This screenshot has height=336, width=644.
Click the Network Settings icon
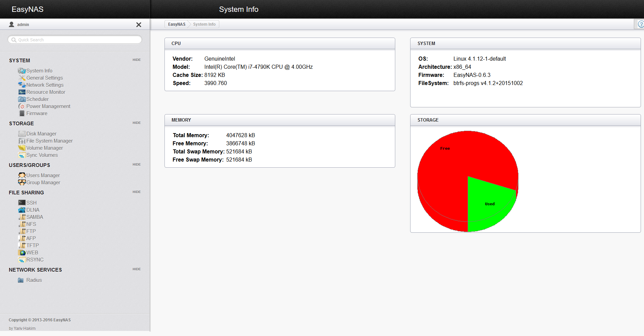click(22, 85)
